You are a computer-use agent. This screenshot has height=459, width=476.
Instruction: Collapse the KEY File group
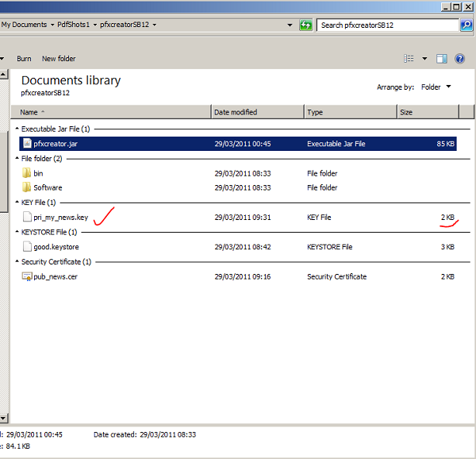(x=17, y=202)
